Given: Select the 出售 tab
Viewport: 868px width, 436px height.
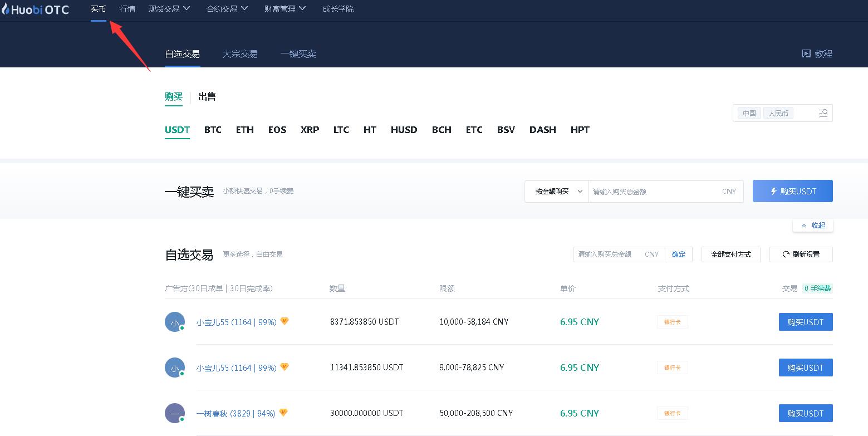Looking at the screenshot, I should point(207,97).
